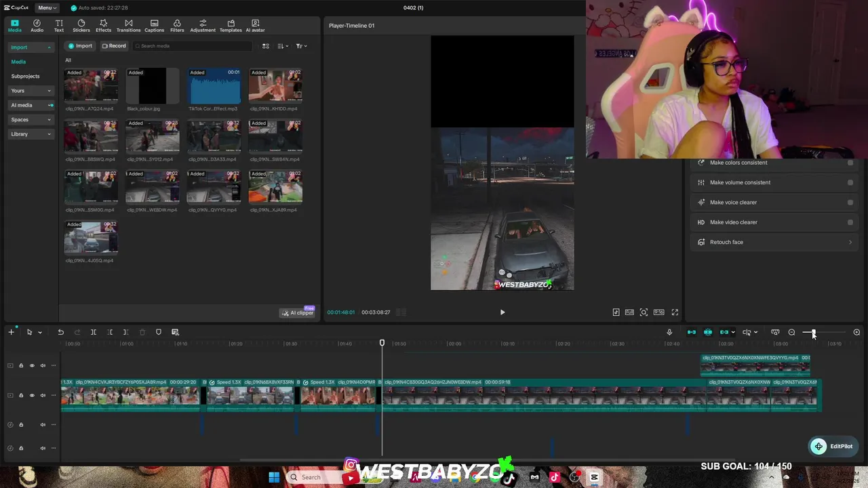The image size is (868, 488).
Task: Open the AI clipper button
Action: click(x=298, y=312)
